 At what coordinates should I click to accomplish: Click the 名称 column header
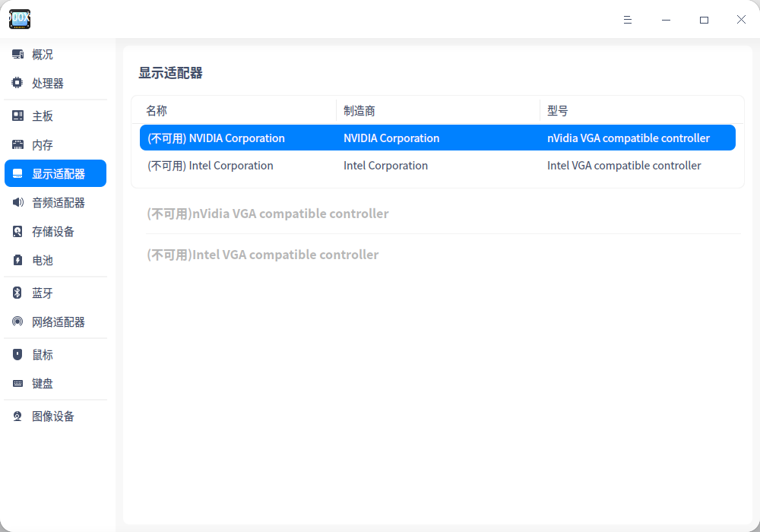(x=157, y=111)
